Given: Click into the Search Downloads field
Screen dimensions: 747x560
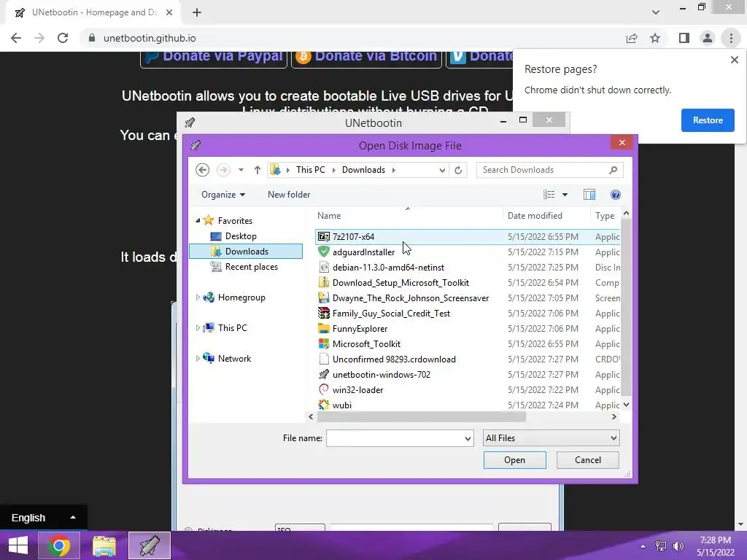Looking at the screenshot, I should (x=543, y=170).
